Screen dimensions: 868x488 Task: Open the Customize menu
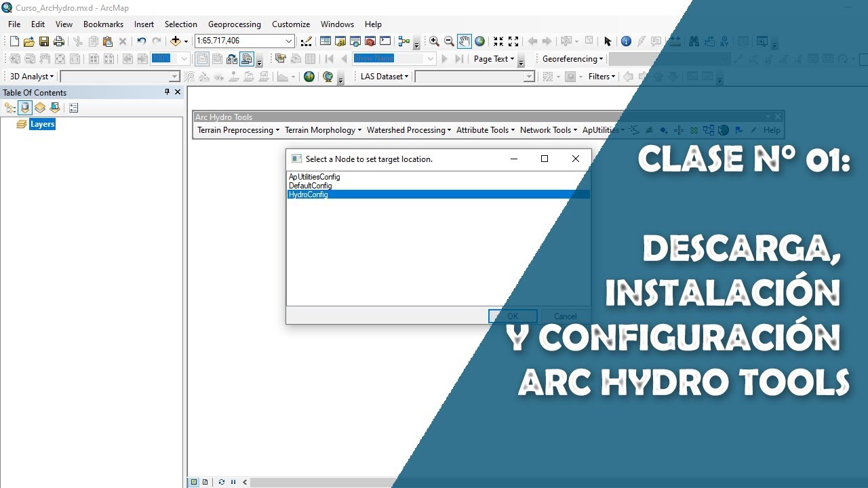(x=291, y=24)
